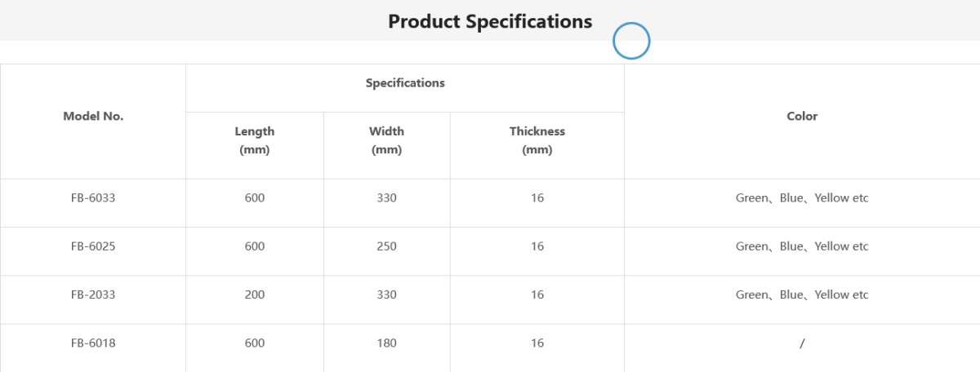Select model number FB-6025

(x=93, y=246)
